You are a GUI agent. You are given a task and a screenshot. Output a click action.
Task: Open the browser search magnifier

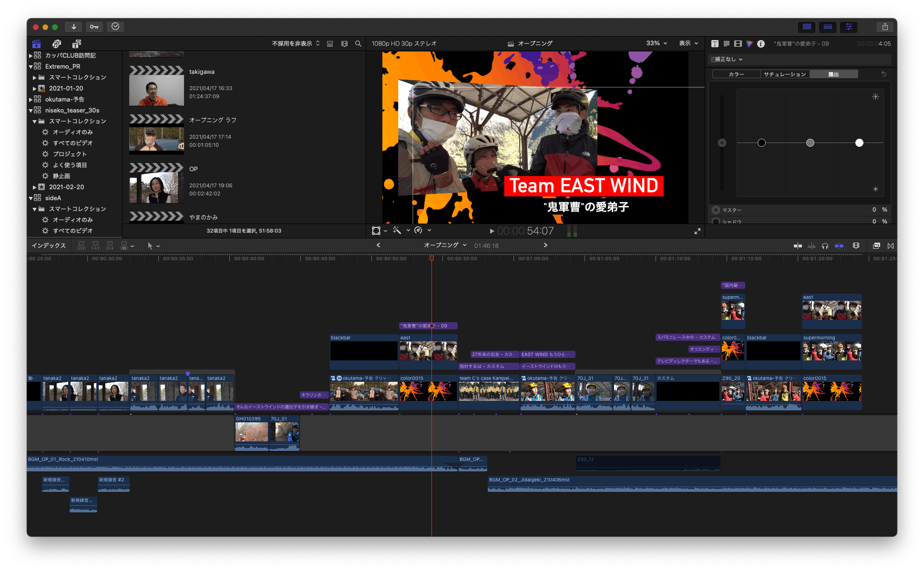(358, 43)
